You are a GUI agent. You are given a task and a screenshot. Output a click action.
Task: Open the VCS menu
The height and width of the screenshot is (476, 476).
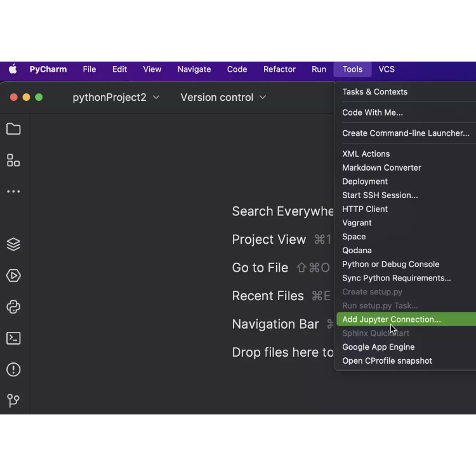[387, 69]
